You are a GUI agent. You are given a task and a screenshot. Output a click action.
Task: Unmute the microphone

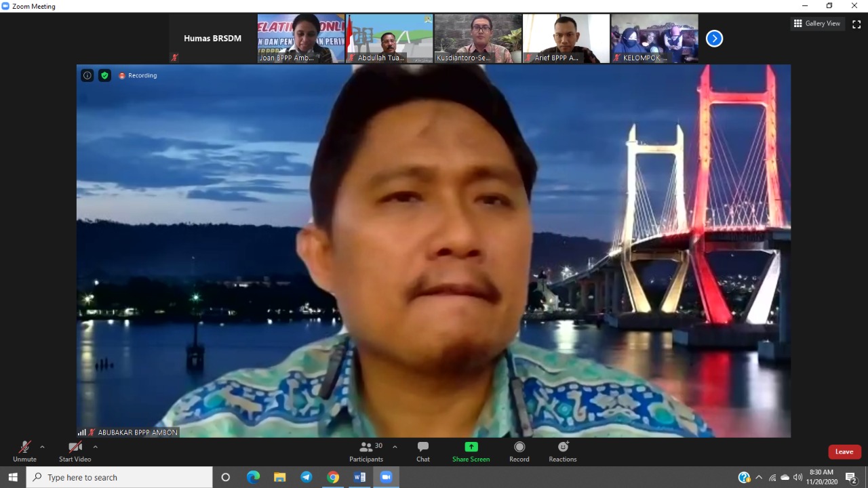point(24,451)
